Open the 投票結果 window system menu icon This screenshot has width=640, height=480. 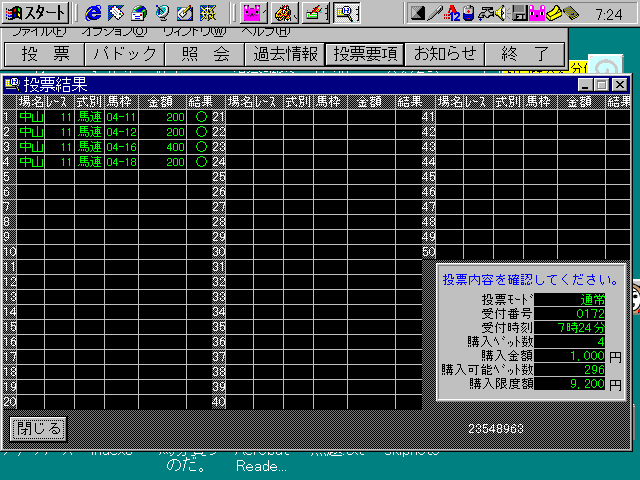click(x=12, y=85)
